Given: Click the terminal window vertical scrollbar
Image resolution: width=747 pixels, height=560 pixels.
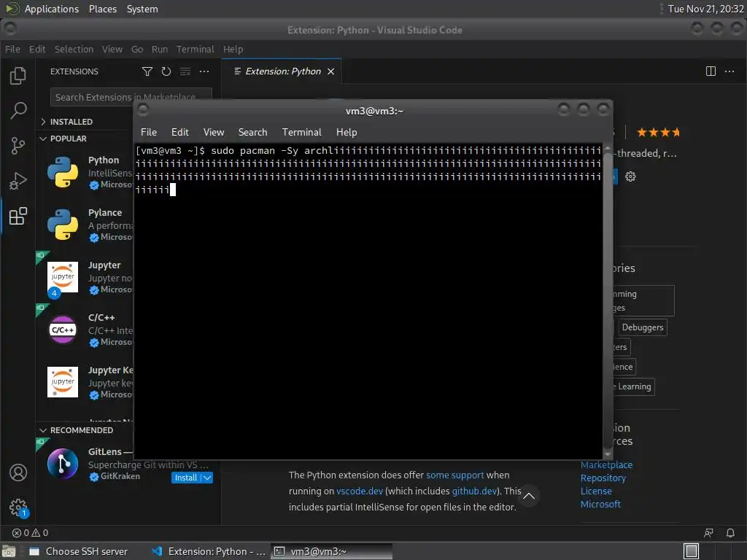Looking at the screenshot, I should tap(607, 301).
